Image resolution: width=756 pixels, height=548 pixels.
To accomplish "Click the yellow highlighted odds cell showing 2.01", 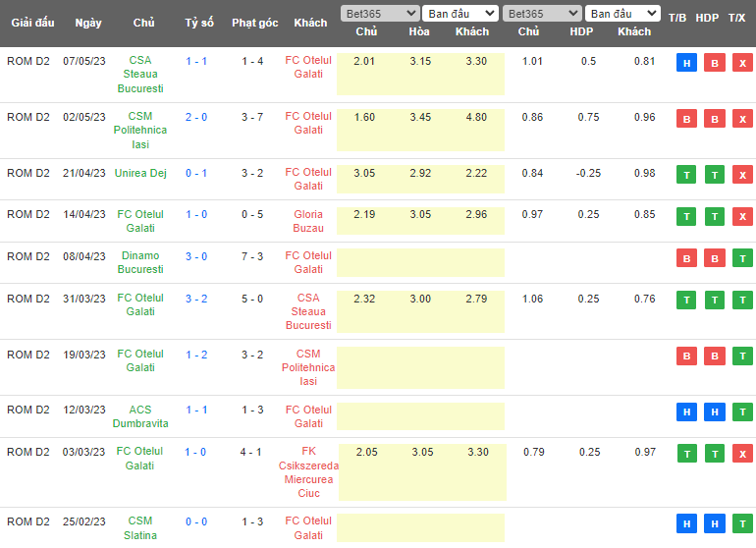I will point(365,62).
